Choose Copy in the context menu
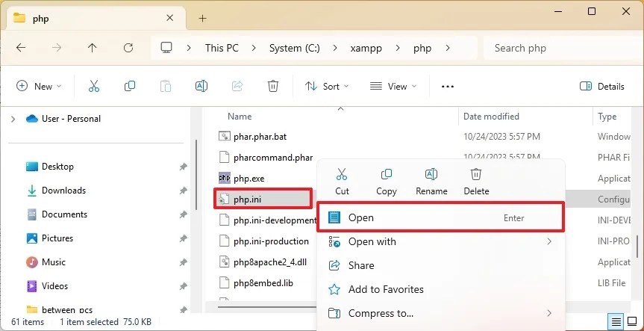This screenshot has width=644, height=331. [x=387, y=181]
